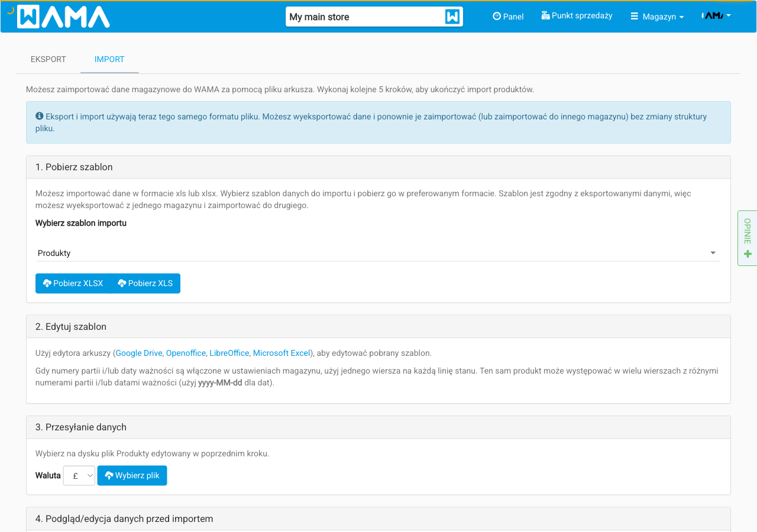
Task: Expand the Magazyn dropdown menu
Action: pos(657,17)
